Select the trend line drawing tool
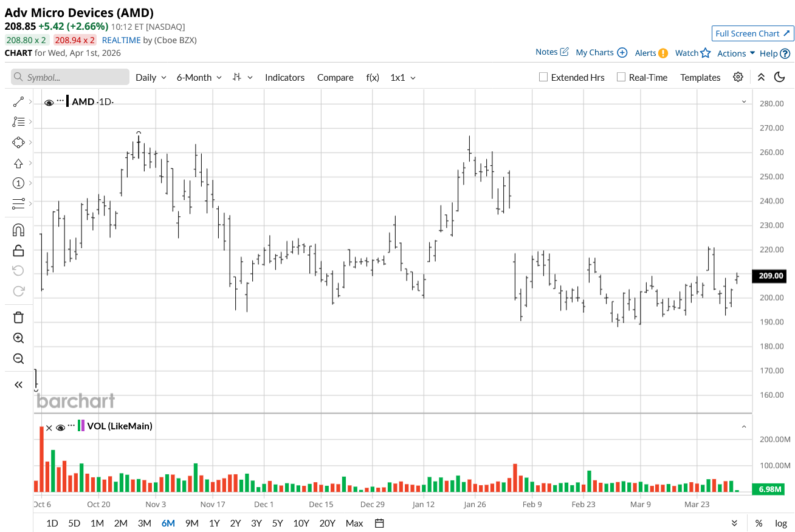795x532 pixels. pyautogui.click(x=18, y=101)
